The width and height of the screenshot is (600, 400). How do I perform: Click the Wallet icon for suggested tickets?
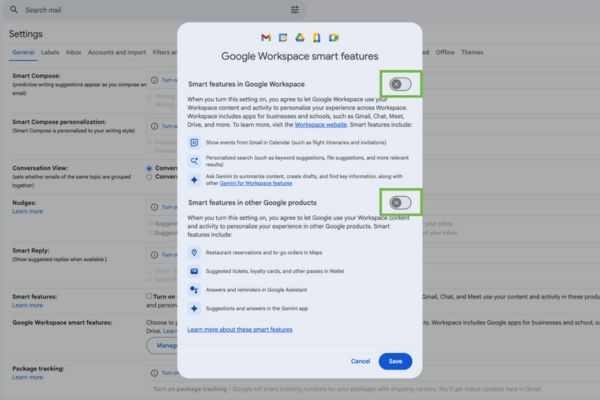click(x=194, y=270)
